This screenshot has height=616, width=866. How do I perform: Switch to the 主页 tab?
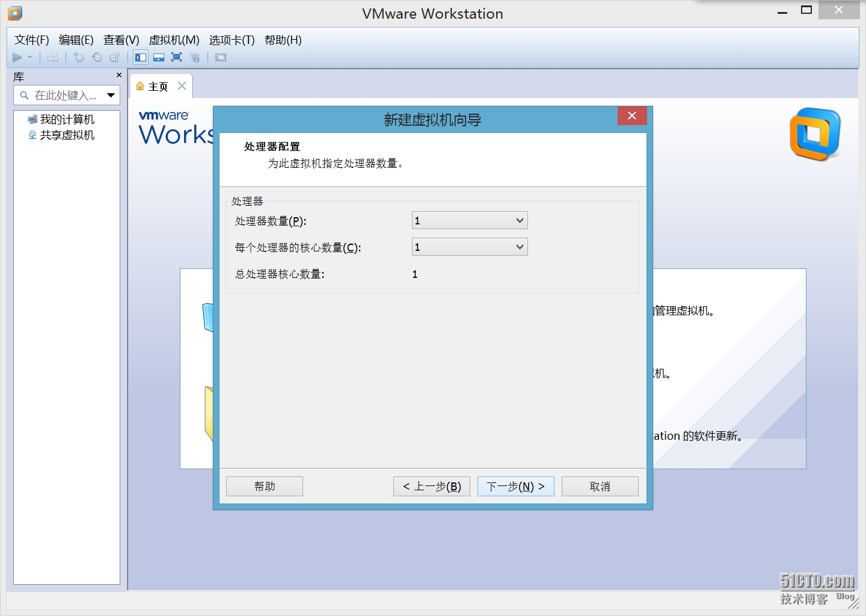(x=158, y=87)
